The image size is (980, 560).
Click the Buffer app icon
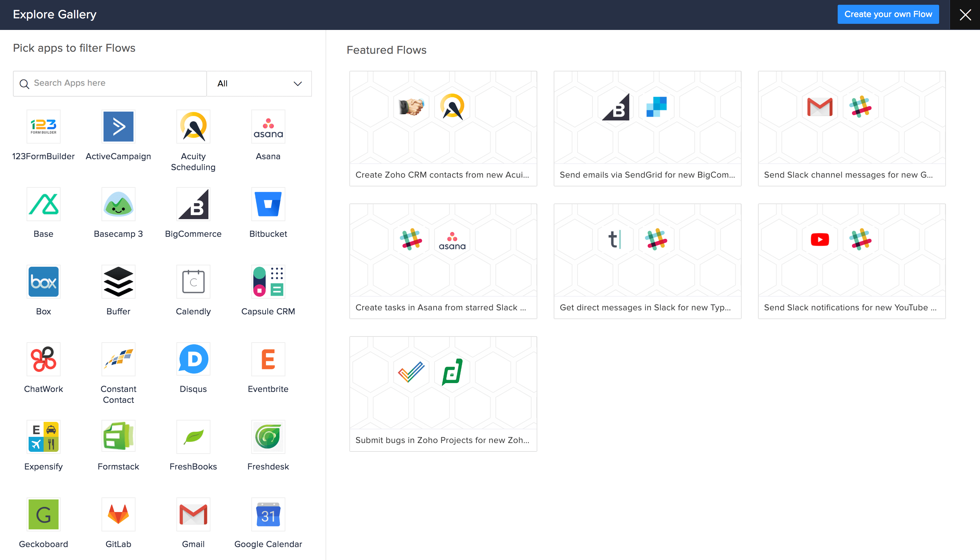click(118, 282)
